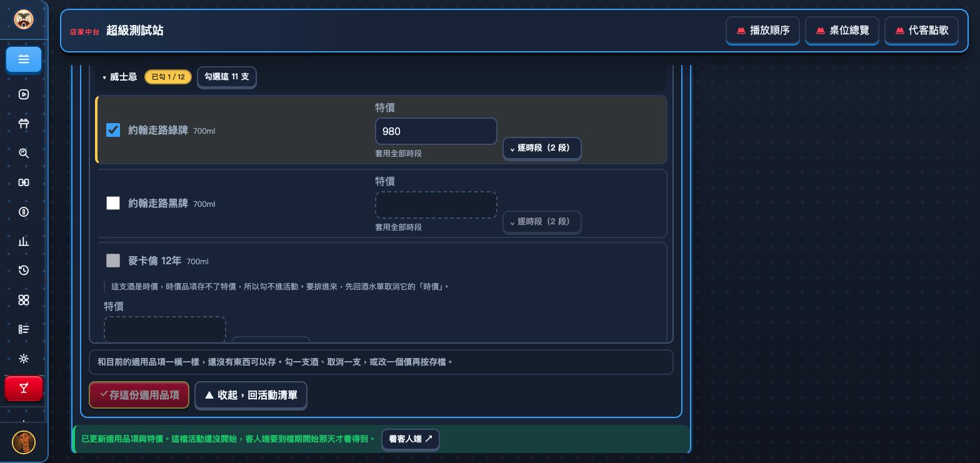The image size is (980, 463).
Task: Select the highlighted blue menu icon in sidebar
Action: 24,59
